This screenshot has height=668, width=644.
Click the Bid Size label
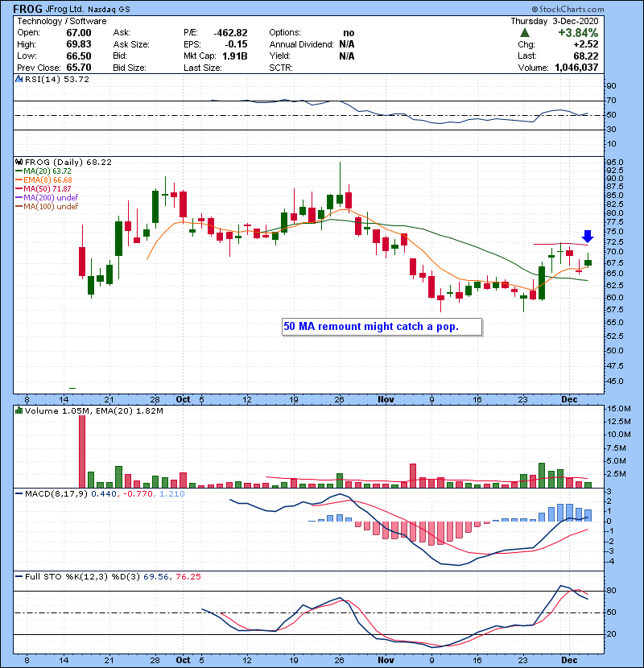(x=130, y=68)
